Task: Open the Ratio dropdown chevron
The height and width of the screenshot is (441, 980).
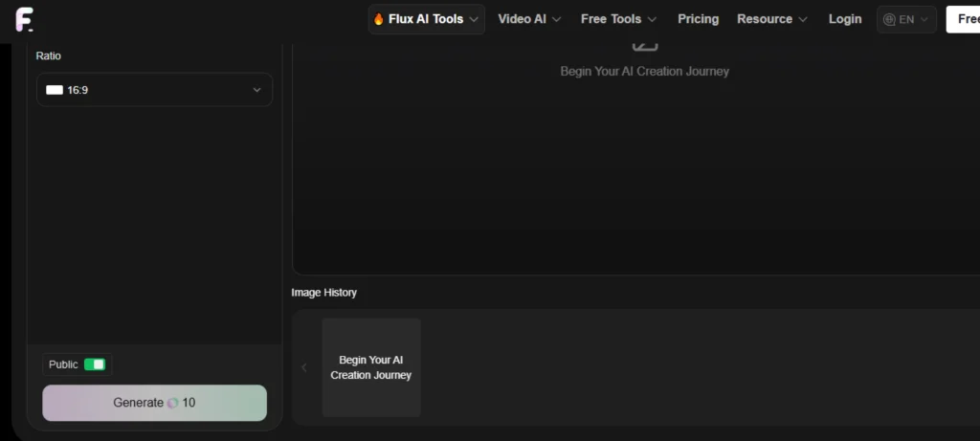Action: click(x=256, y=90)
